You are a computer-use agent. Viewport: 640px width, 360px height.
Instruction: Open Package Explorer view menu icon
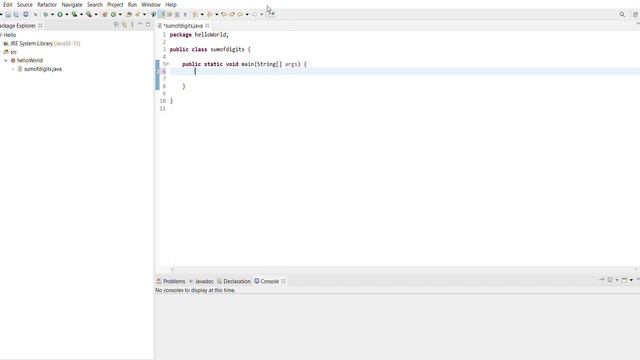click(132, 25)
